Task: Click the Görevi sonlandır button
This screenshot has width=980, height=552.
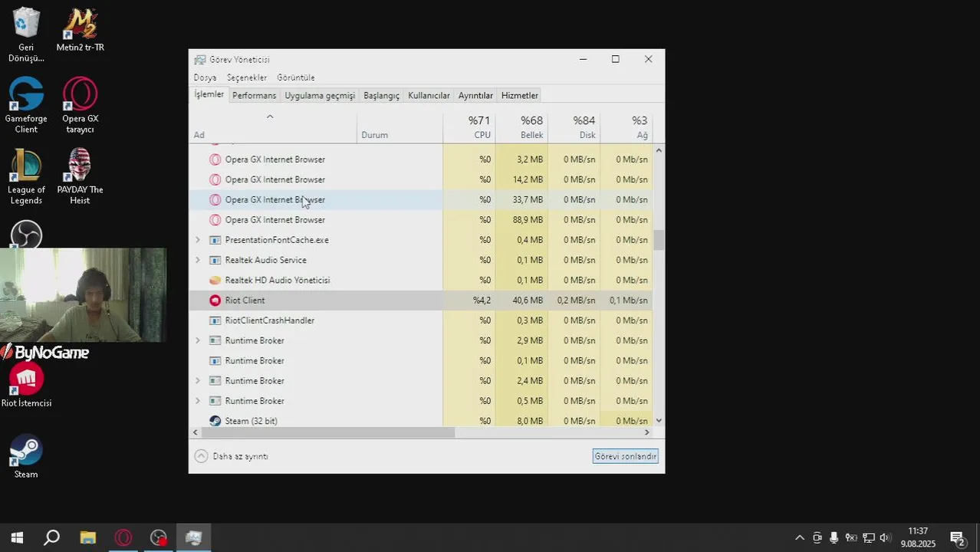Action: (626, 456)
